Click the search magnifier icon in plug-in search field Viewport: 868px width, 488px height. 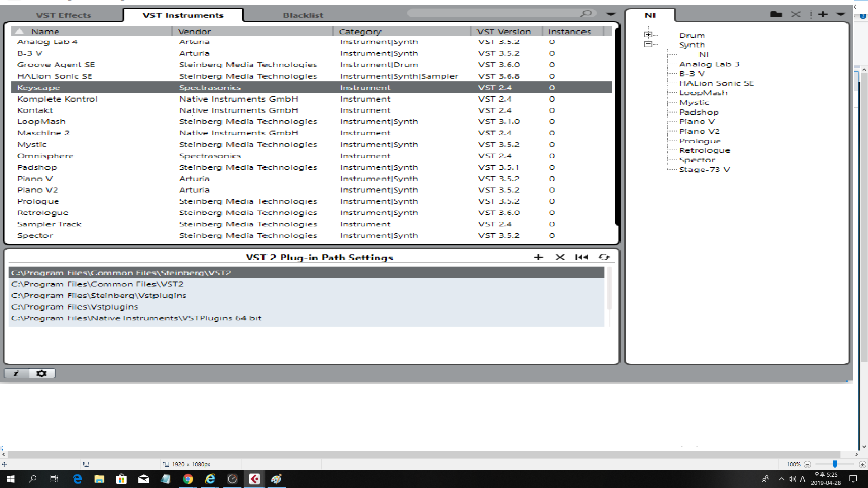point(586,14)
